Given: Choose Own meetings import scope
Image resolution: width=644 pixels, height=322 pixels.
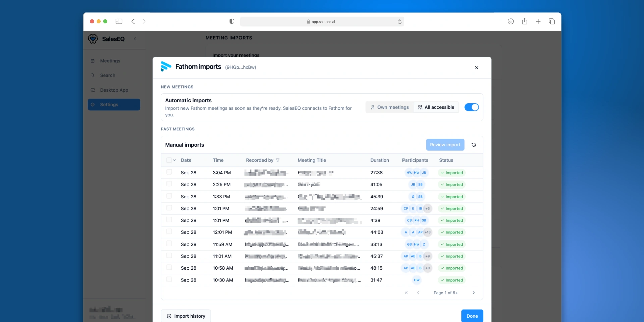Looking at the screenshot, I should point(389,107).
